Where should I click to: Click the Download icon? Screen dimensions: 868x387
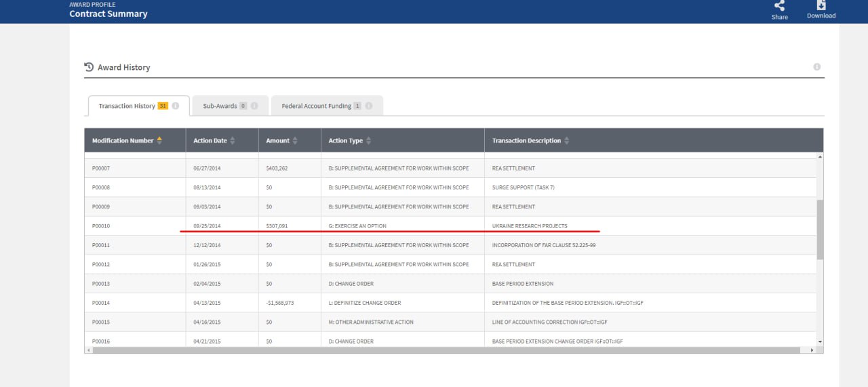pyautogui.click(x=821, y=5)
